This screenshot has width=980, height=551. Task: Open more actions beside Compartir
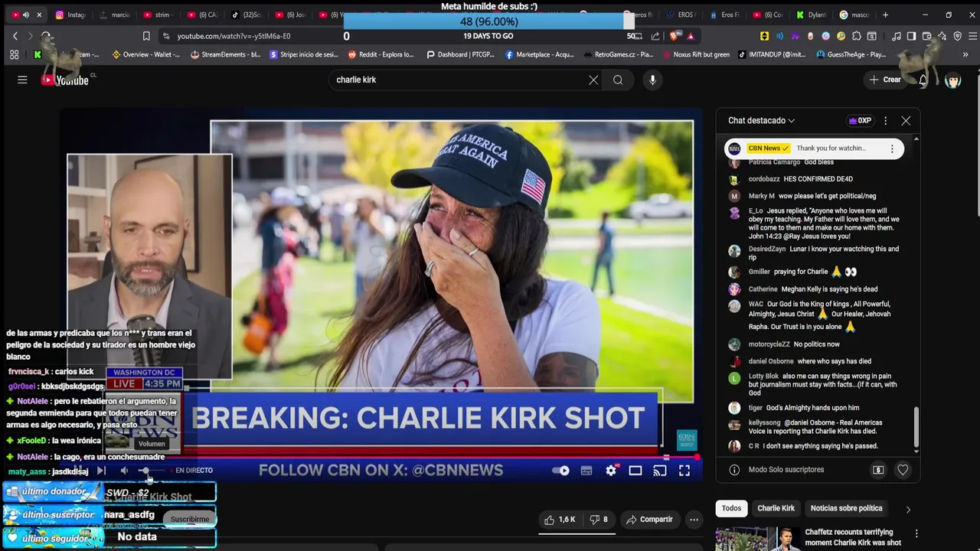pos(694,520)
